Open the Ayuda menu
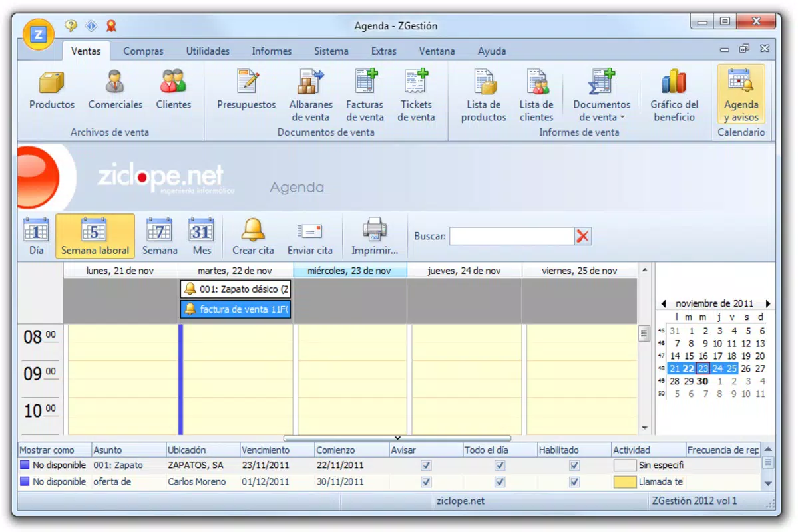This screenshot has width=798, height=532. click(492, 51)
